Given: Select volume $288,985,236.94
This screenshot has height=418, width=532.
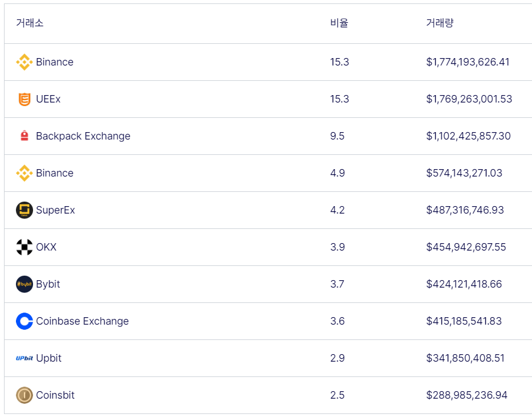Looking at the screenshot, I should [x=467, y=395].
